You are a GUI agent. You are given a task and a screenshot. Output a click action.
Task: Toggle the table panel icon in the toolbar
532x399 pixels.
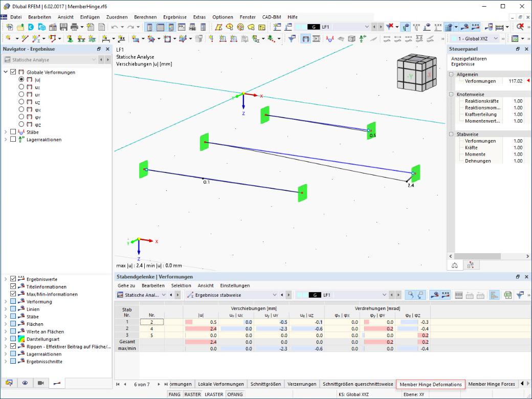161,27
